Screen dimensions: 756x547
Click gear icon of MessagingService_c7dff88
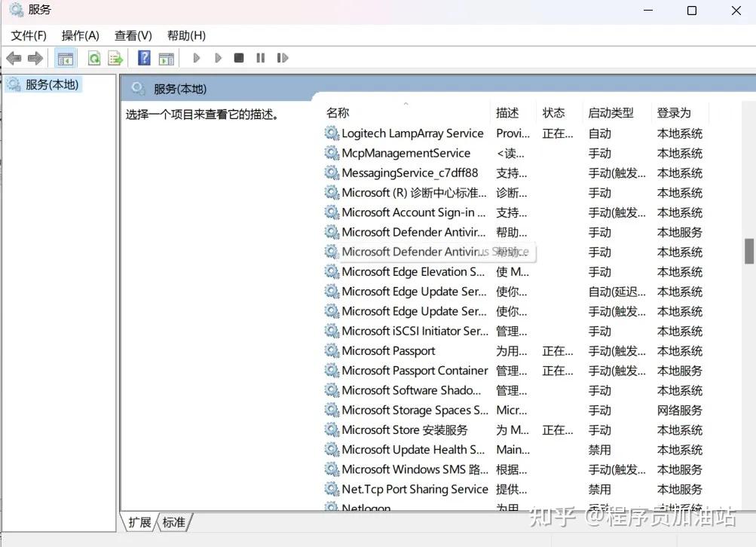tap(332, 173)
